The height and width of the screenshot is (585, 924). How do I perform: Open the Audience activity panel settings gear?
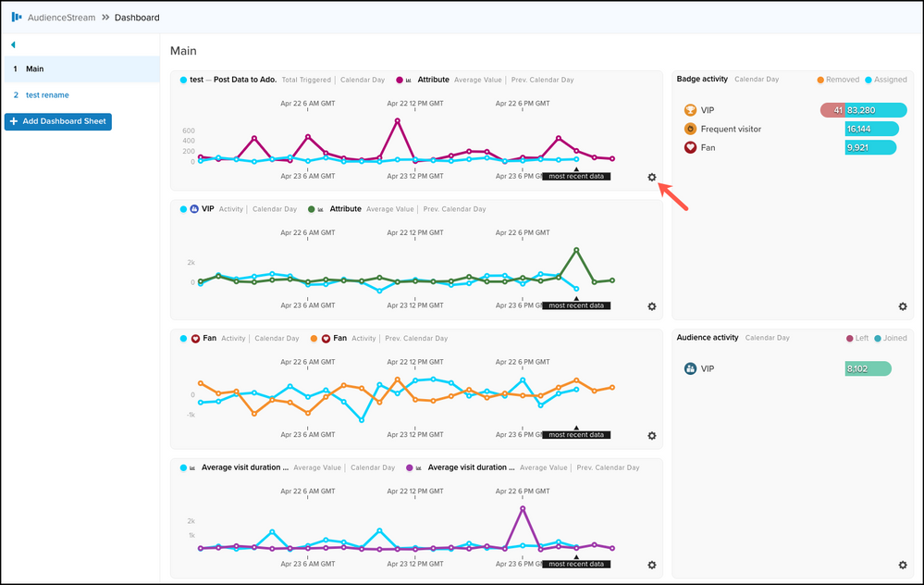(x=903, y=565)
